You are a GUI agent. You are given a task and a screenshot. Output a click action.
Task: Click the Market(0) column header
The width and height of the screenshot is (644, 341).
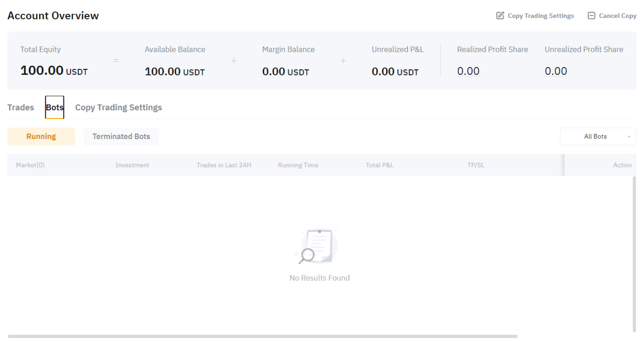click(30, 165)
